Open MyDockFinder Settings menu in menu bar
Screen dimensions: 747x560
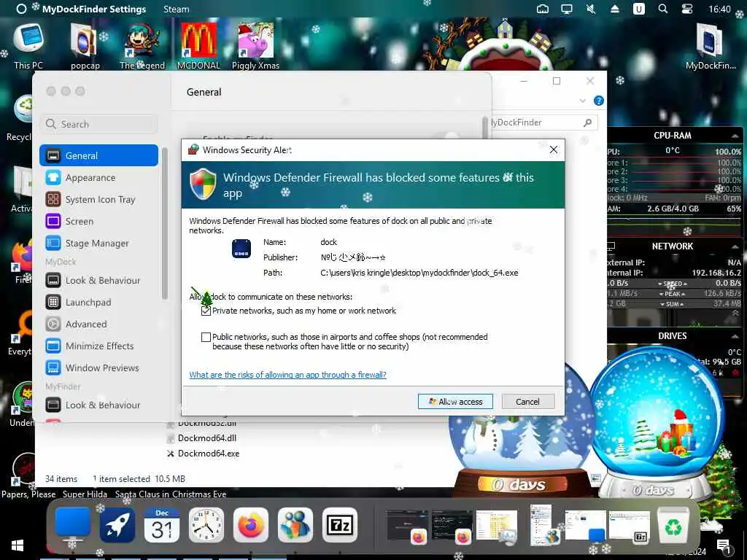[94, 9]
